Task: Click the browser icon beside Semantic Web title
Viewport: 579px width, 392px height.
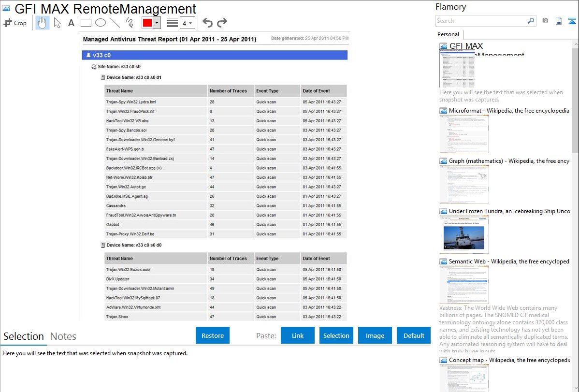Action: 443,261
